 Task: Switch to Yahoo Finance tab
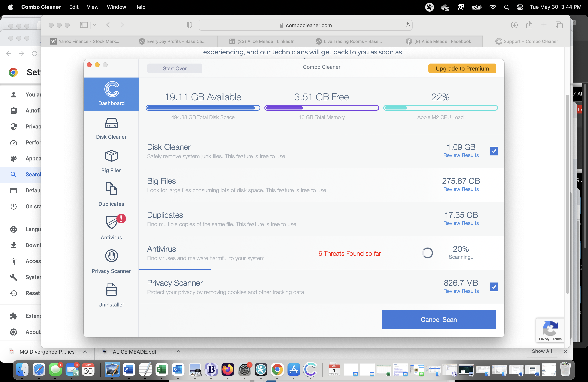(x=85, y=41)
